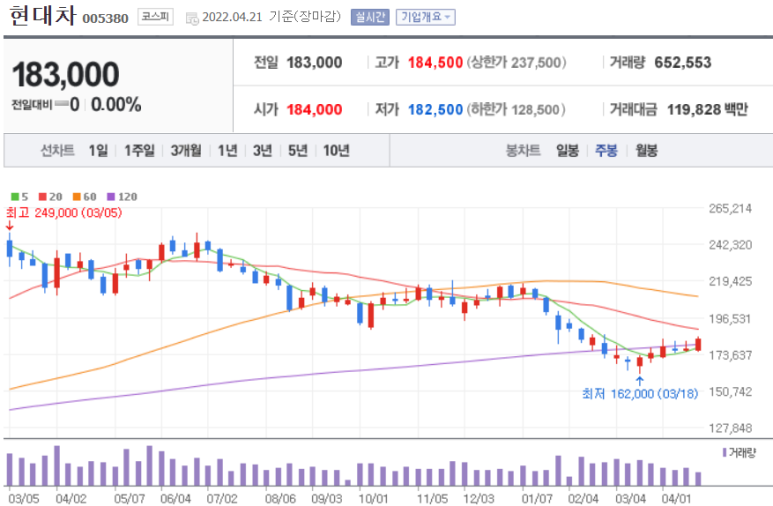This screenshot has height=506, width=773.
Task: Open the 기업개요 dropdown
Action: point(425,17)
